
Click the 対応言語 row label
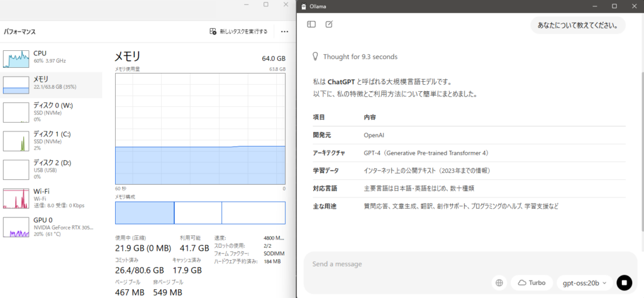325,189
